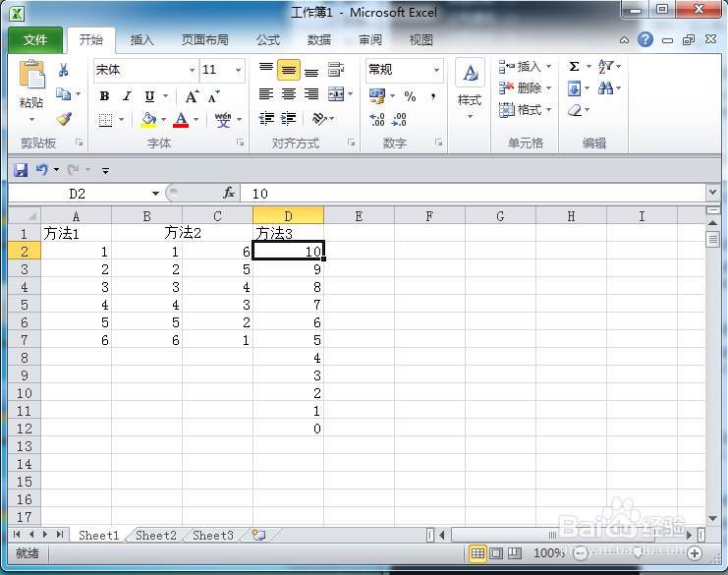
Task: Open 样式 styles button
Action: 470,88
